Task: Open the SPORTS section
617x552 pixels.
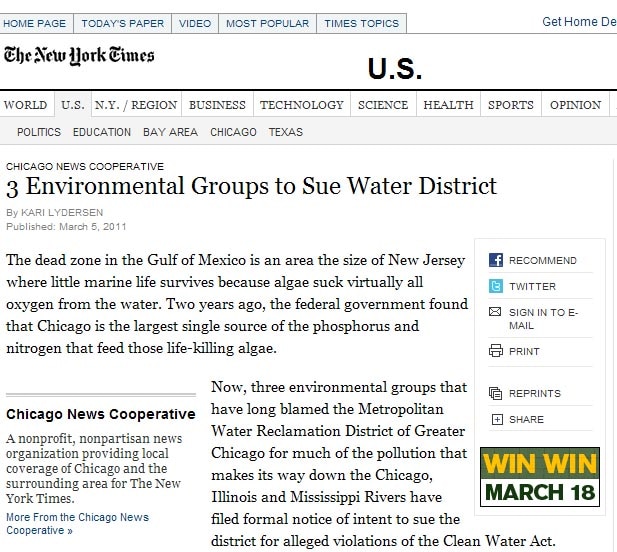Action: tap(511, 105)
